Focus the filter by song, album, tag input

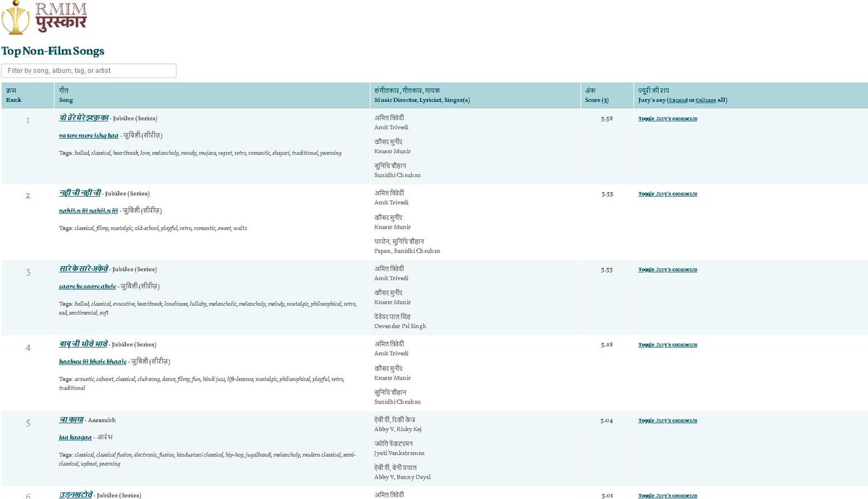click(x=89, y=71)
